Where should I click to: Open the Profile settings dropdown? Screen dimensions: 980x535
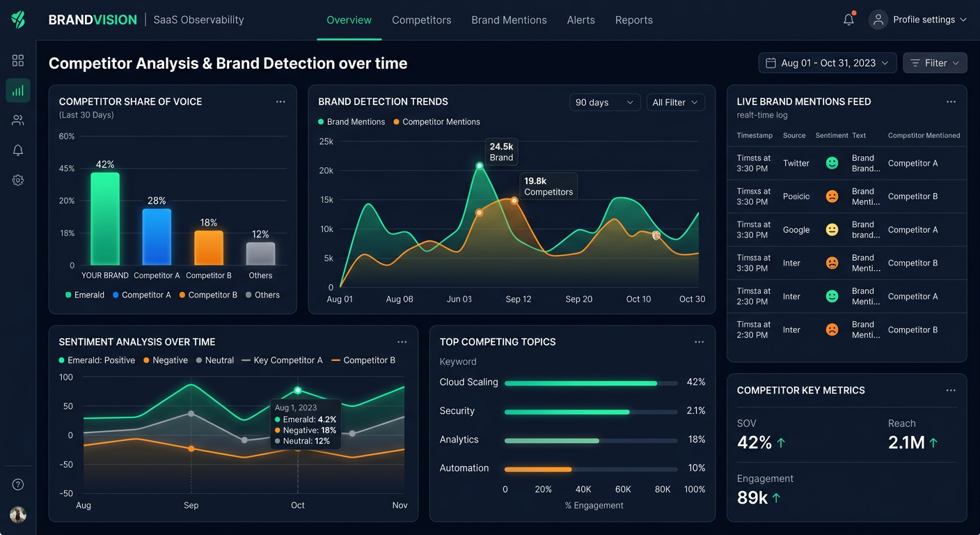point(919,20)
